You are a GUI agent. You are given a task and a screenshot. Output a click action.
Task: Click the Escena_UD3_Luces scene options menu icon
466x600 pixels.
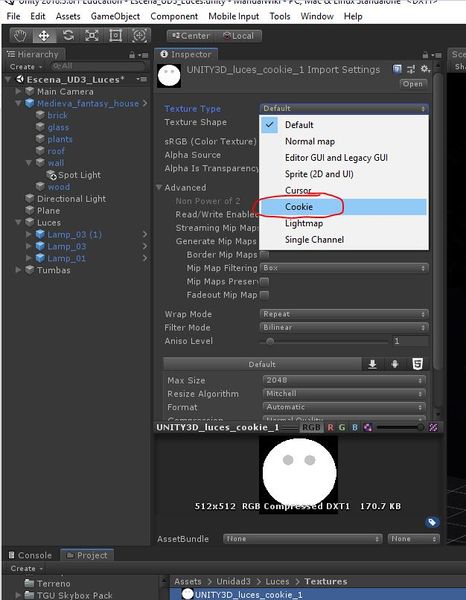(142, 79)
